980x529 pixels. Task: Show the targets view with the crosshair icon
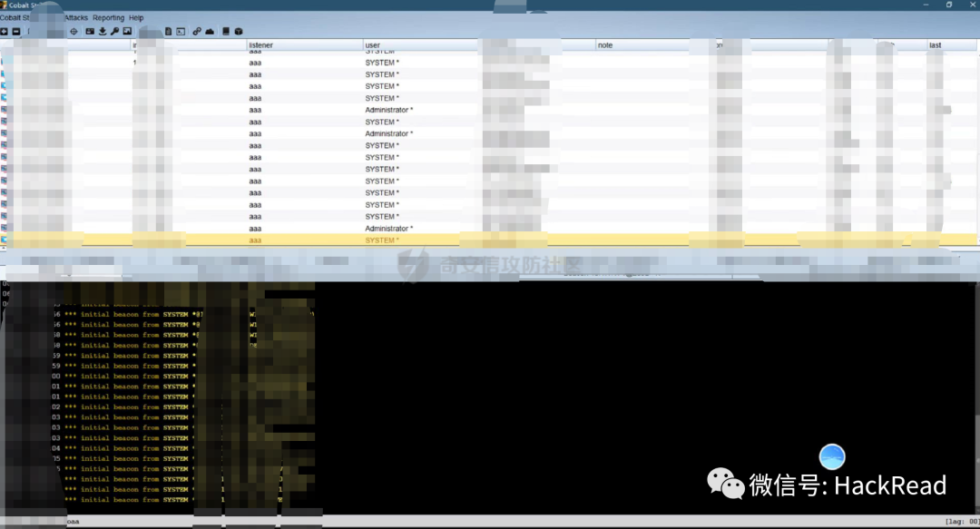point(73,31)
